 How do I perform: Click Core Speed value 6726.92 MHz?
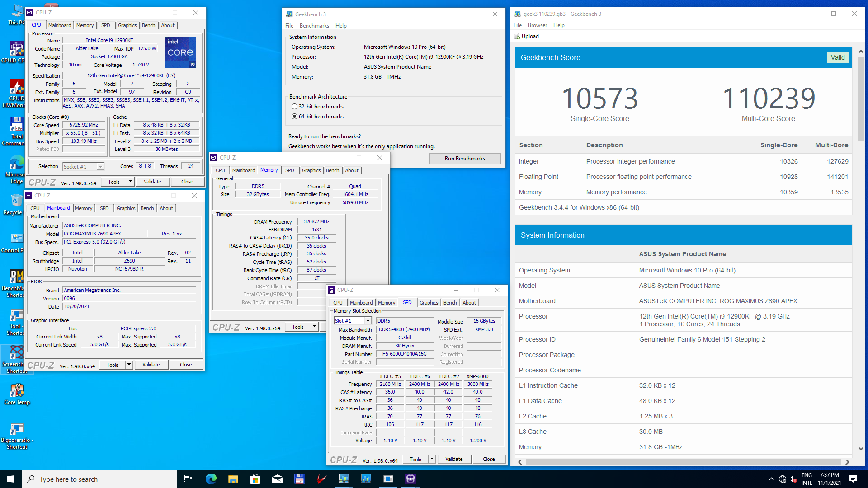pyautogui.click(x=84, y=125)
